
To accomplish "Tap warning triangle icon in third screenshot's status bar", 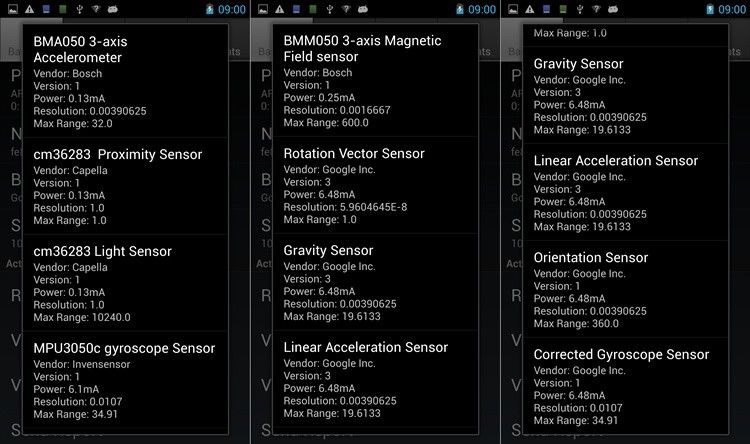I will (530, 9).
